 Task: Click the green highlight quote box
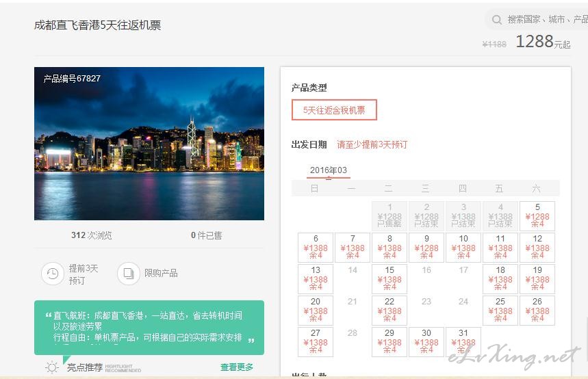click(149, 327)
